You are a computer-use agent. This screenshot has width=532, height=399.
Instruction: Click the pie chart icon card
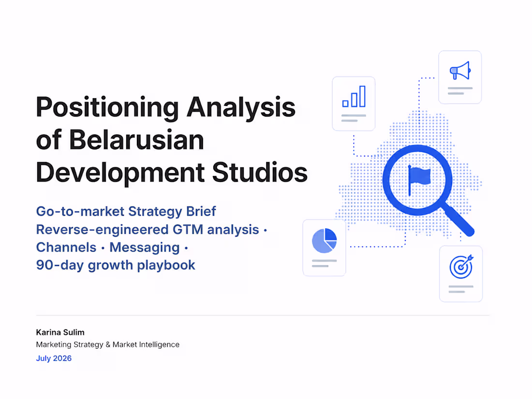coord(325,248)
